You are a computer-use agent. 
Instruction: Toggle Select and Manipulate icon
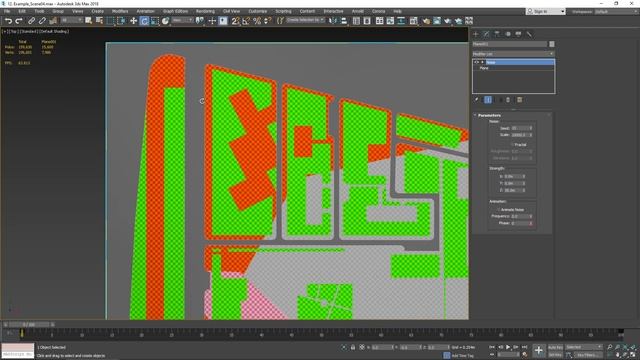pyautogui.click(x=212, y=21)
